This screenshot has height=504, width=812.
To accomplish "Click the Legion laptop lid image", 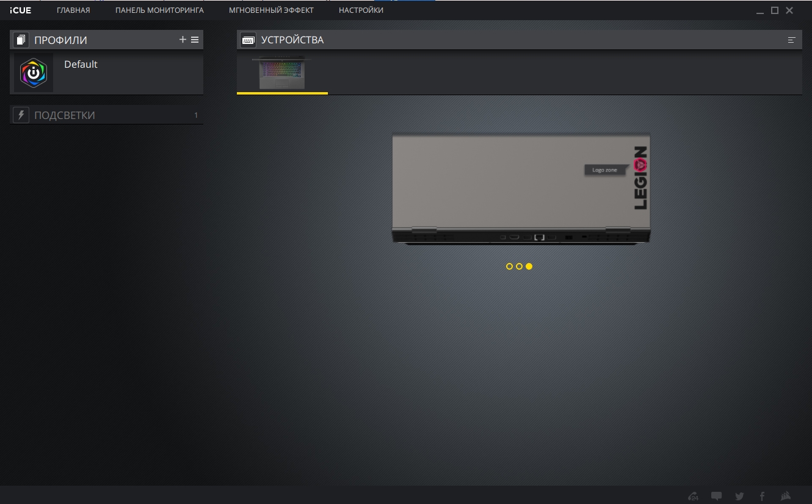I will (521, 189).
